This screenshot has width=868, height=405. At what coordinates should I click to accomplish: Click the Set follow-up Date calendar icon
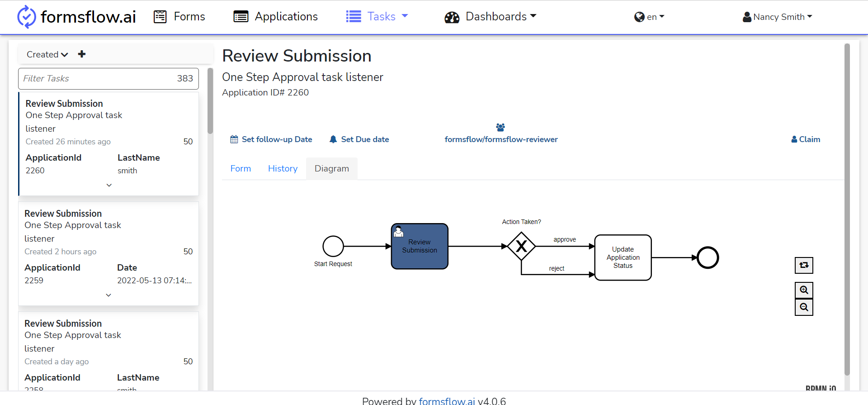[234, 139]
